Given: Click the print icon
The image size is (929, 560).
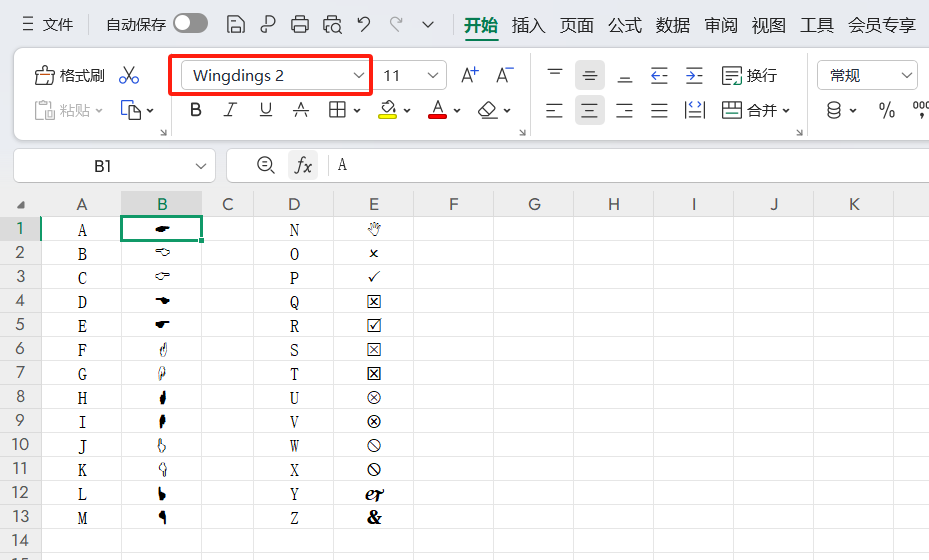Looking at the screenshot, I should click(x=300, y=24).
